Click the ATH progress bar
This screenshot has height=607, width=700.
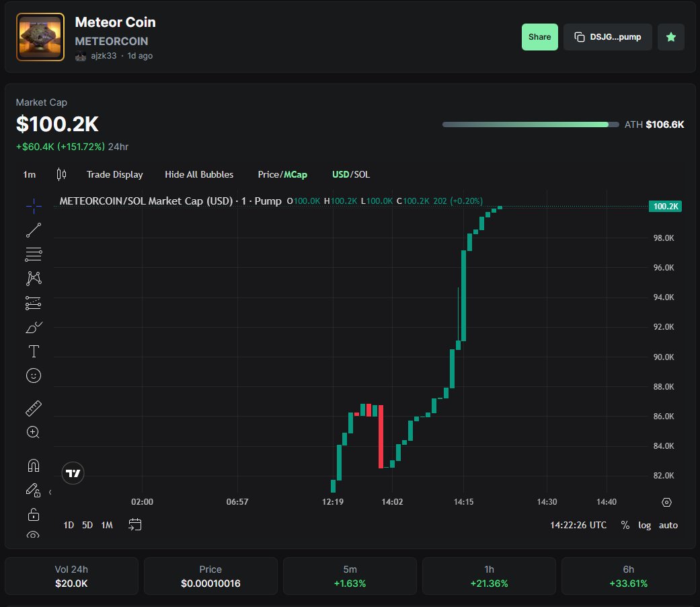coord(531,124)
